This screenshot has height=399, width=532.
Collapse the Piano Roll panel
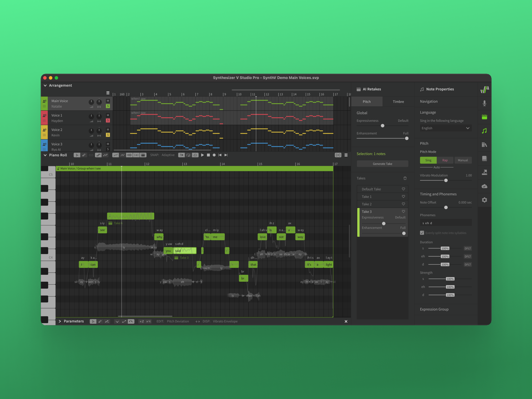(45, 155)
